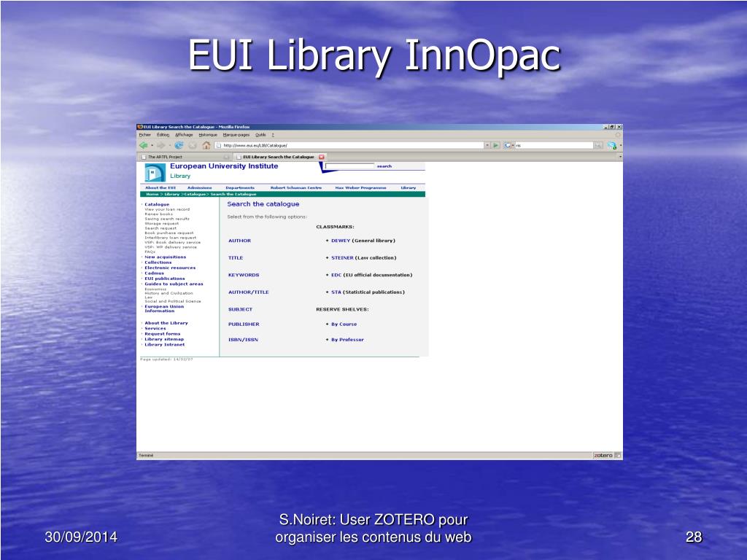Screen dimensions: 747x560
Task: Click Collections in the sidebar
Action: pyautogui.click(x=158, y=262)
